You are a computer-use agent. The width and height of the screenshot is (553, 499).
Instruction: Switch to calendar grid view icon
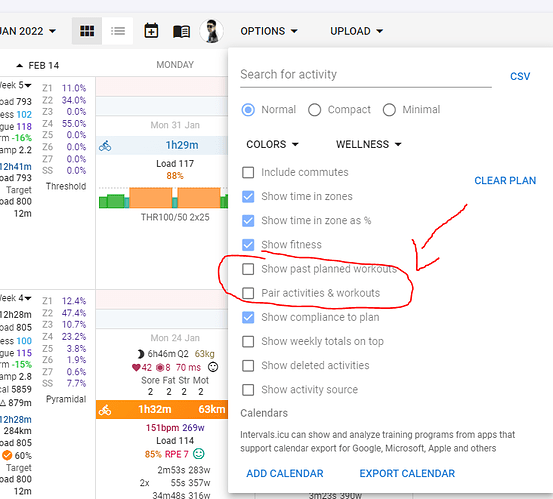87,31
